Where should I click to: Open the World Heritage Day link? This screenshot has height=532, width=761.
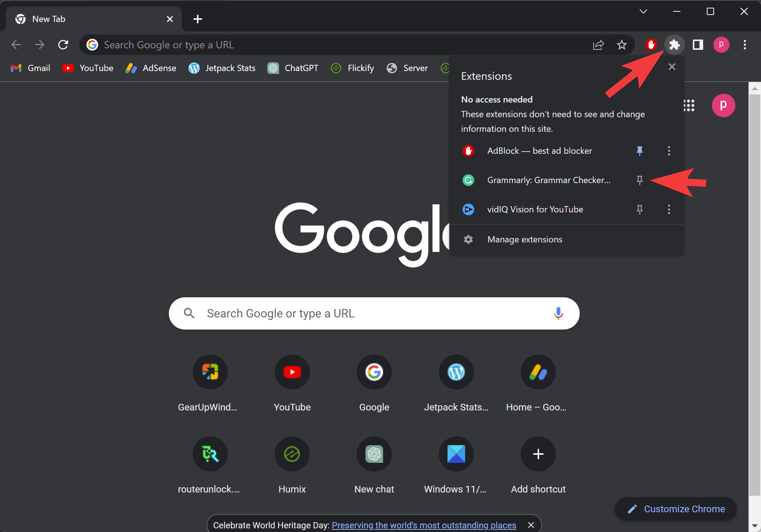pos(424,525)
